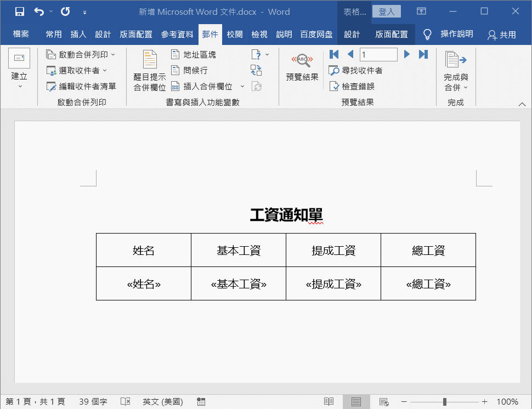Open the Quick Access Toolbar customize arrow

(x=84, y=13)
